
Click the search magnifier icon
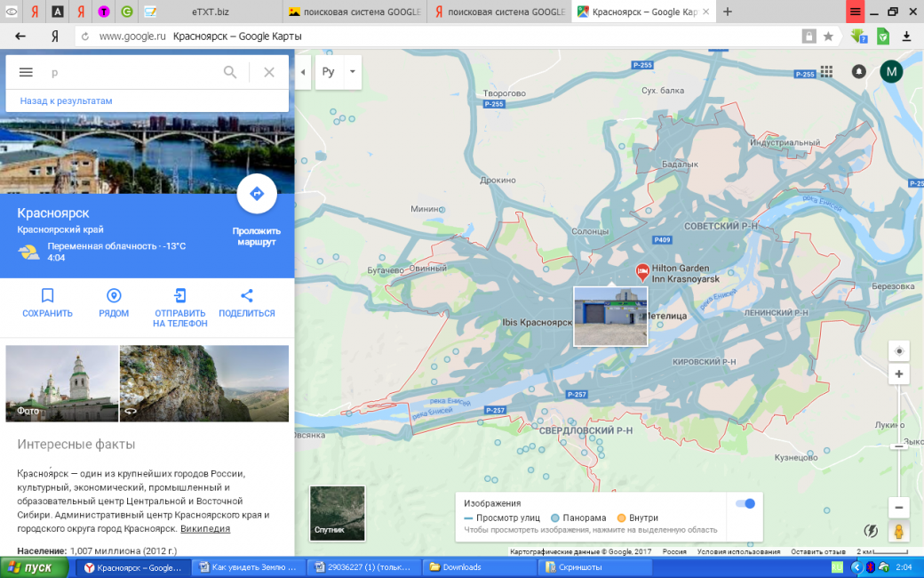click(230, 72)
